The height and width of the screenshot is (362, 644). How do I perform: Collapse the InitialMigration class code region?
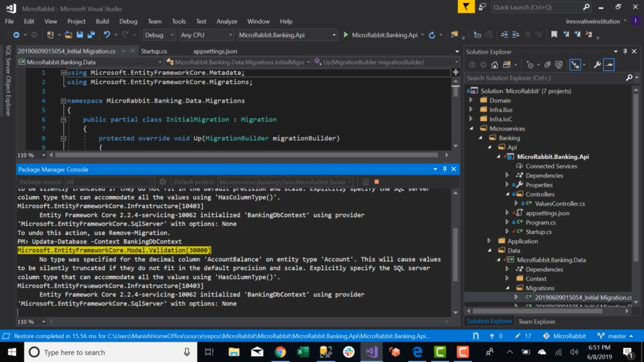click(x=63, y=120)
